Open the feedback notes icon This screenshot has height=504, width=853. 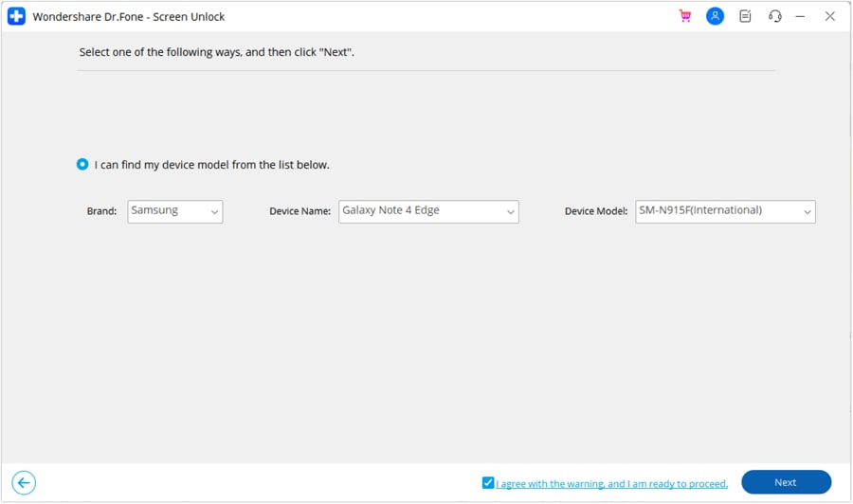tap(746, 16)
